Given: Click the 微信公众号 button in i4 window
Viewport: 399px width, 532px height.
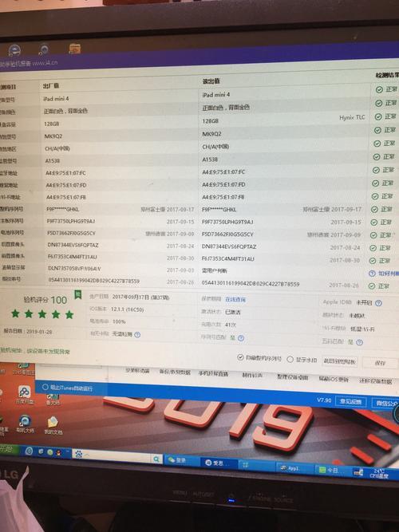Looking at the screenshot, I should click(385, 403).
